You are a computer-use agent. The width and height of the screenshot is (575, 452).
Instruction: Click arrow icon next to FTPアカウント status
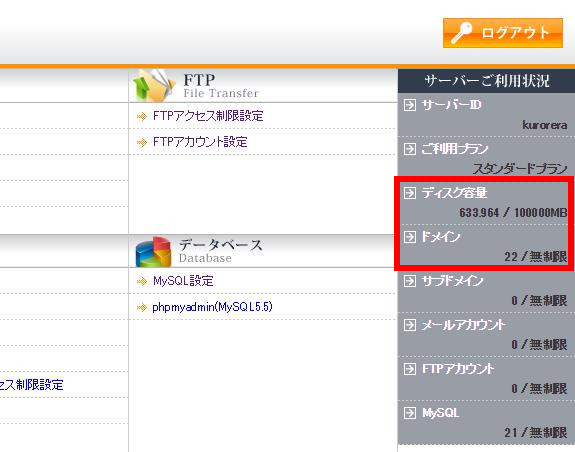410,369
